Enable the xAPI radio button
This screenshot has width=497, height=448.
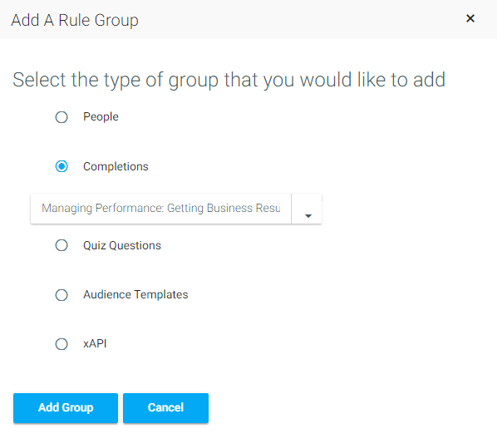62,344
